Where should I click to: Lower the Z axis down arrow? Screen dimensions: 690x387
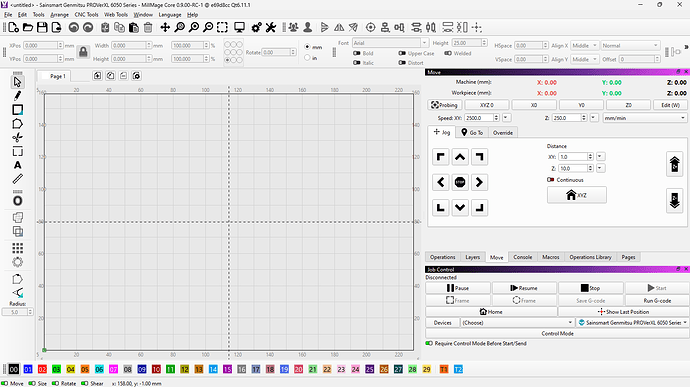(674, 200)
